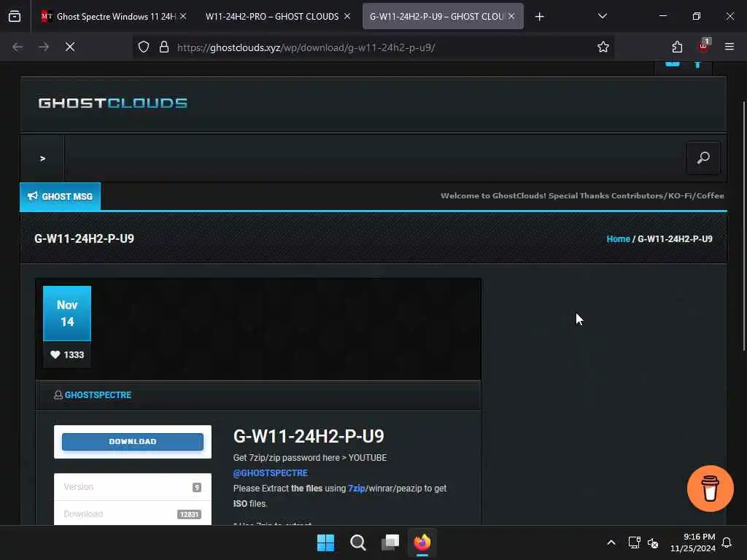Open Firefox application hamburger menu
The image size is (747, 560).
tap(729, 47)
